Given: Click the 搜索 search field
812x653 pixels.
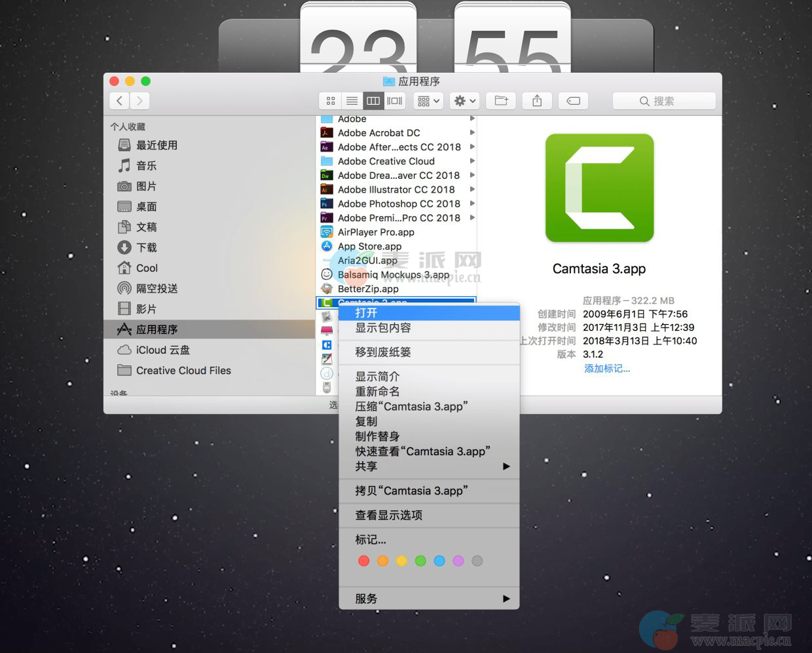Looking at the screenshot, I should coord(664,101).
